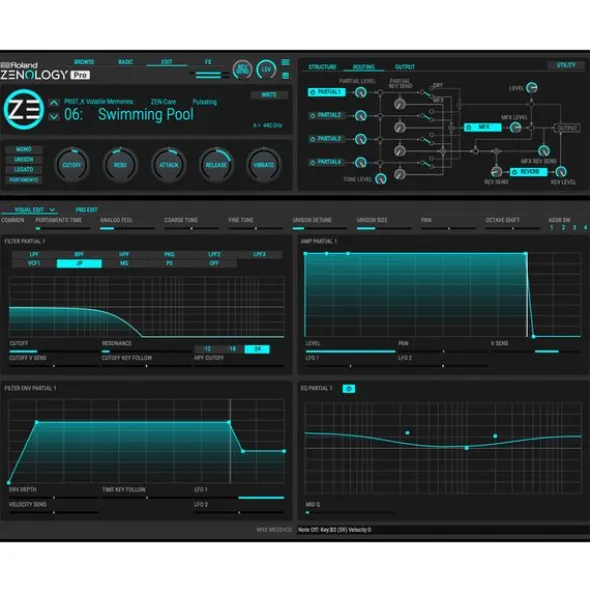590x591 pixels.
Task: Select ADSR SW partial 2
Action: pos(563,228)
